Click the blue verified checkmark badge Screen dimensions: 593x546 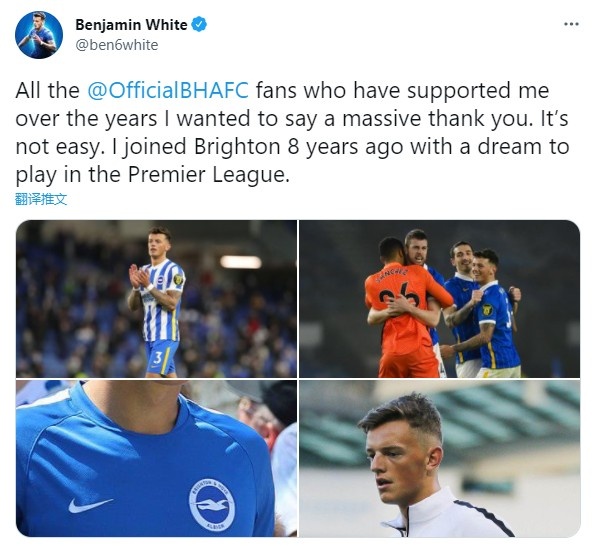(199, 25)
